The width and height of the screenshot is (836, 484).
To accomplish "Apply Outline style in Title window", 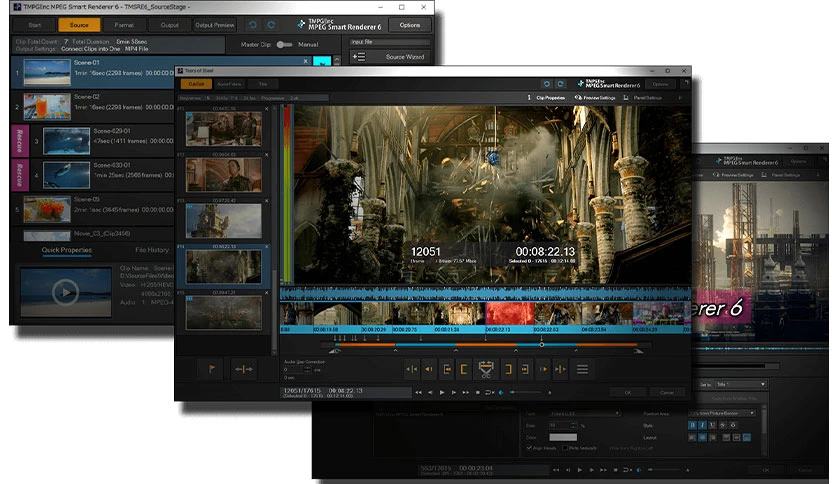I will tap(733, 425).
